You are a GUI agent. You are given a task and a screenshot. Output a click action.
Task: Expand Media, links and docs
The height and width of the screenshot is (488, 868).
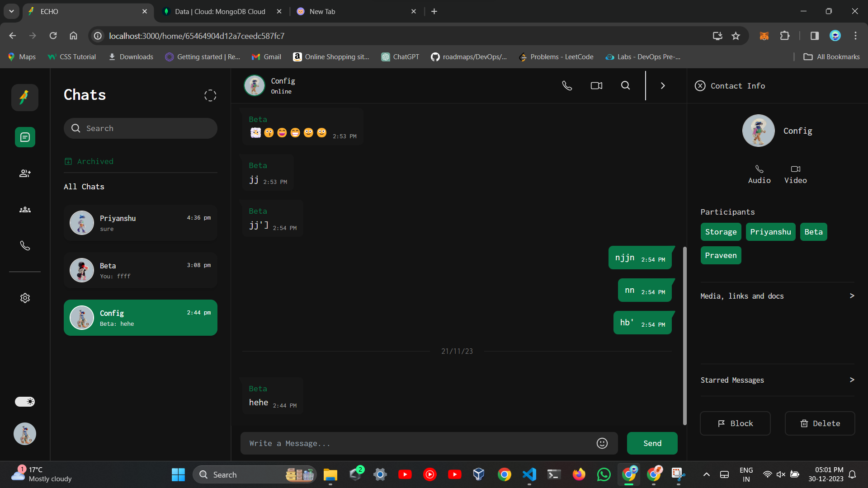pyautogui.click(x=852, y=296)
